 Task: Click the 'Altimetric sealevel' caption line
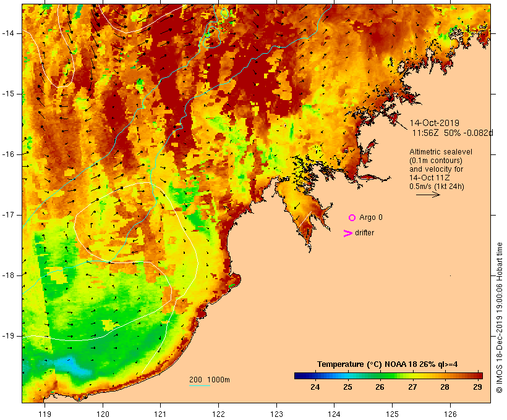pos(441,152)
